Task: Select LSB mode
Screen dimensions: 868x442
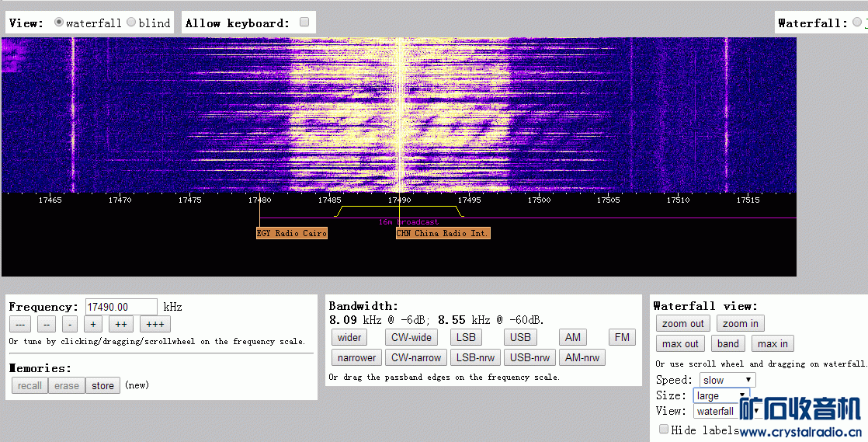Action: [466, 337]
